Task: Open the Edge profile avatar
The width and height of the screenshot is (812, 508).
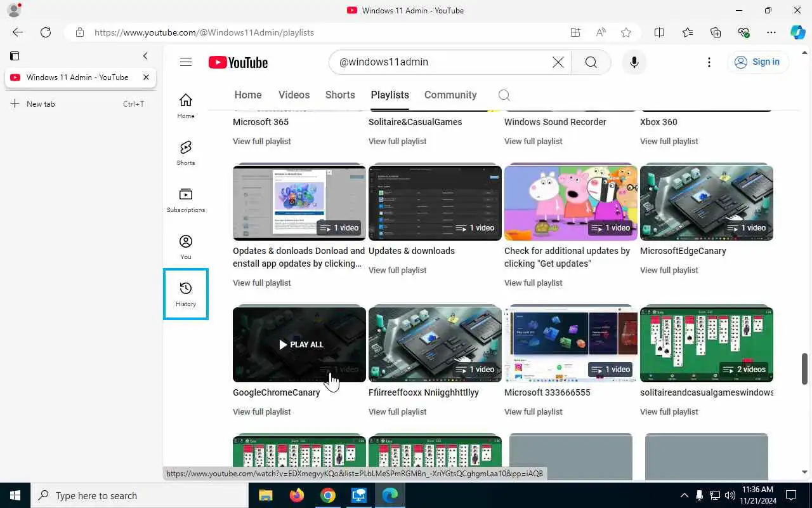Action: 13,10
